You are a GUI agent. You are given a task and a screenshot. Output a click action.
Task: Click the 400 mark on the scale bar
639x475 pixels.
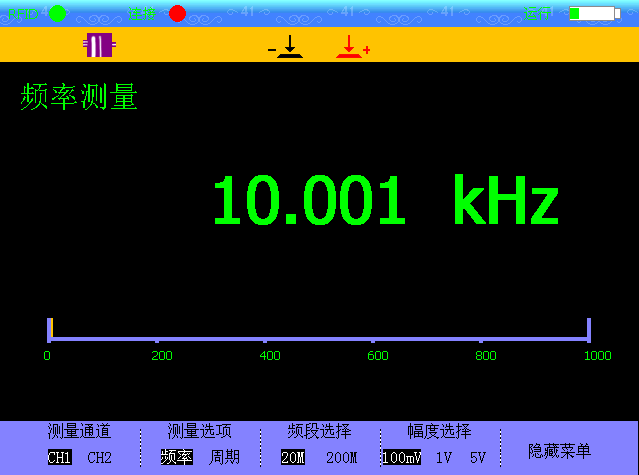coord(270,354)
